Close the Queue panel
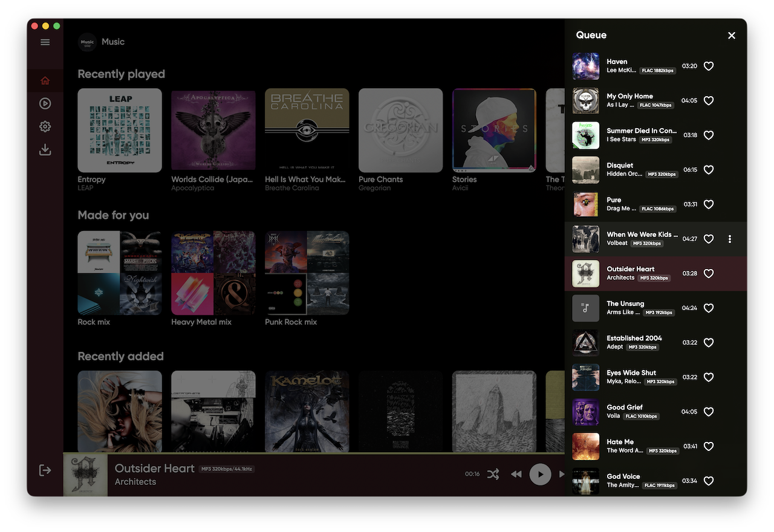Screen dimensions: 774x532 pyautogui.click(x=732, y=35)
